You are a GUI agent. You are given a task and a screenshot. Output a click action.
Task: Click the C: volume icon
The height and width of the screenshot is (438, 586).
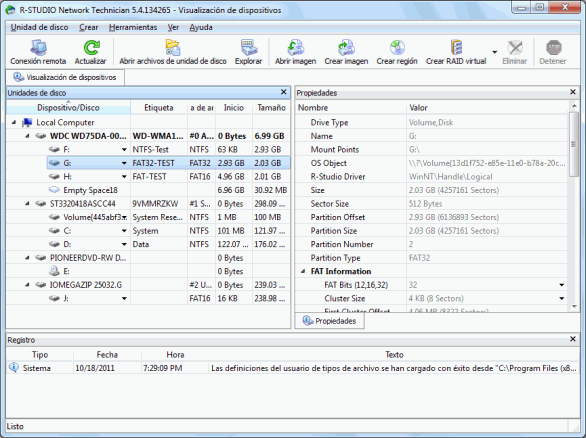coord(54,231)
